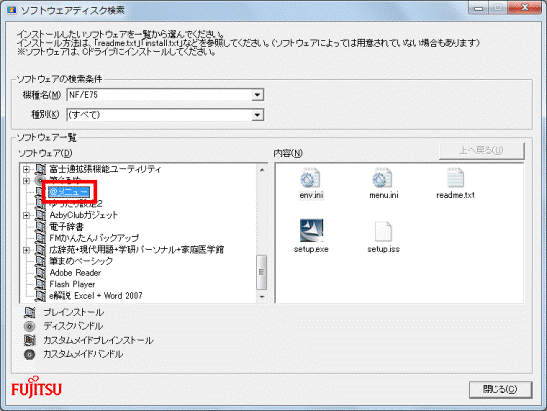Click the カスタムメイドバンドル disc legend icon
Viewport: 547px width, 411px height.
30,354
